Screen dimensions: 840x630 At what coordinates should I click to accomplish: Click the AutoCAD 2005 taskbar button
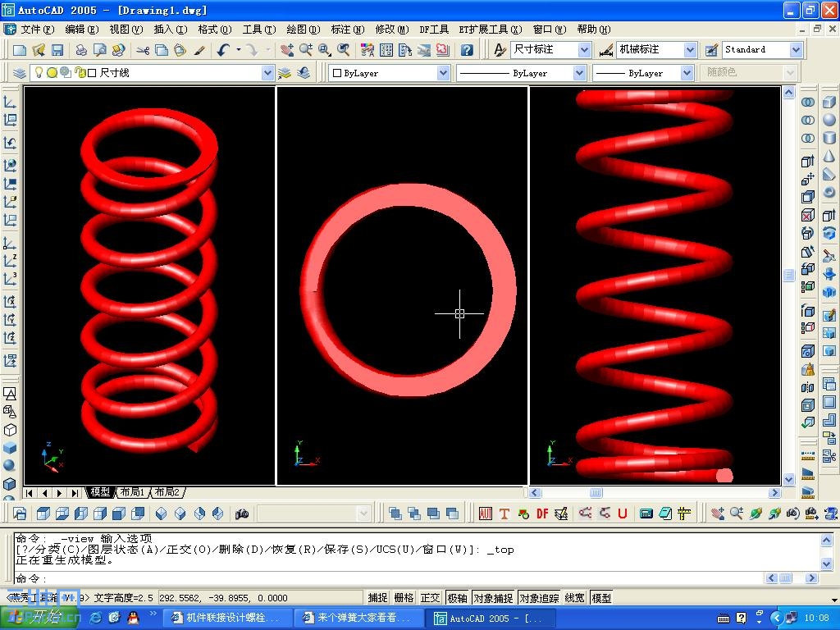click(491, 618)
